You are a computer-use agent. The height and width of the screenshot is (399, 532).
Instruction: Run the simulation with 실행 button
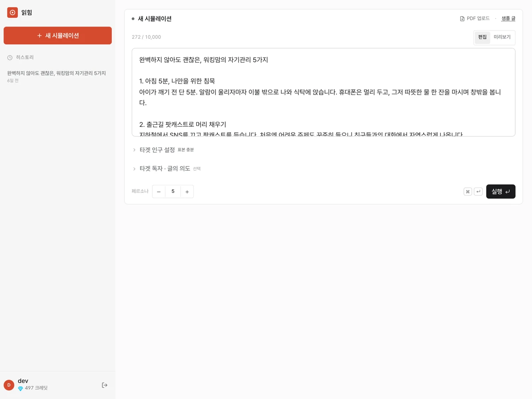[501, 192]
